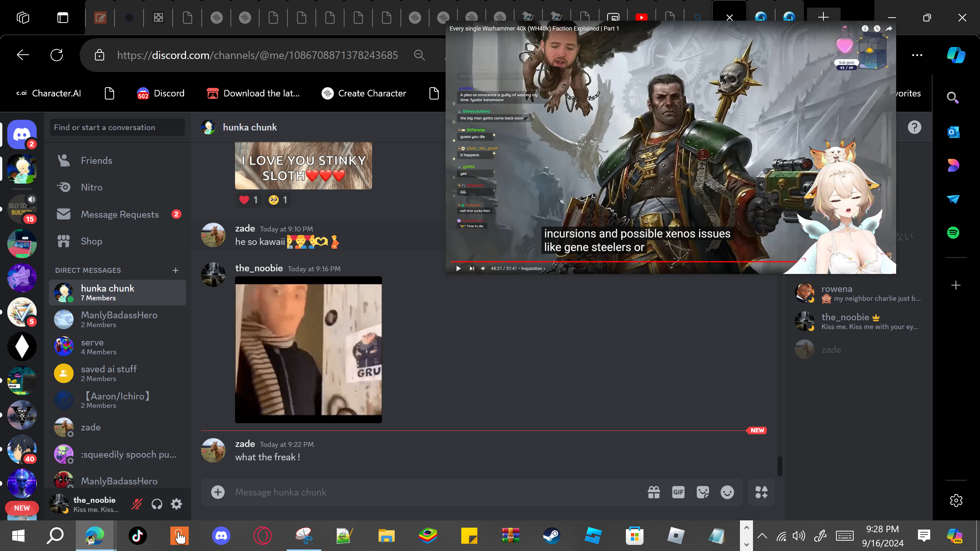Toggle headphone deafen in user panel
Screen dimensions: 980x551
tap(157, 504)
